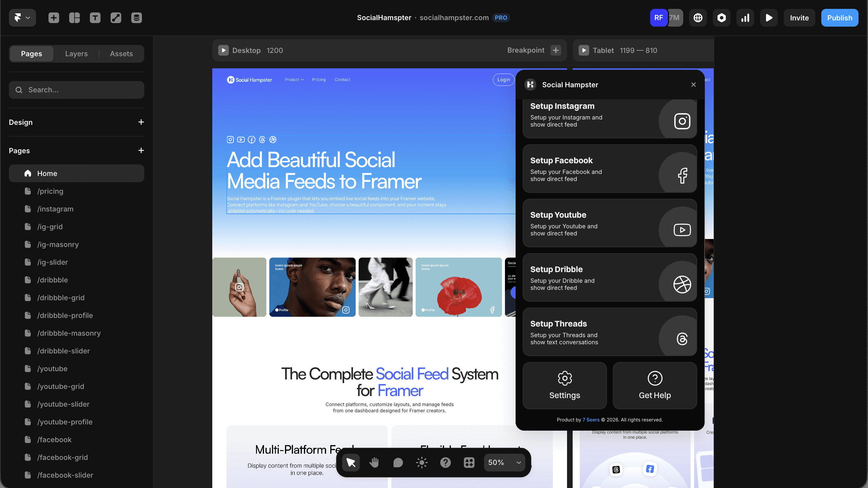
Task: Open the Comments tool
Action: [x=398, y=462]
